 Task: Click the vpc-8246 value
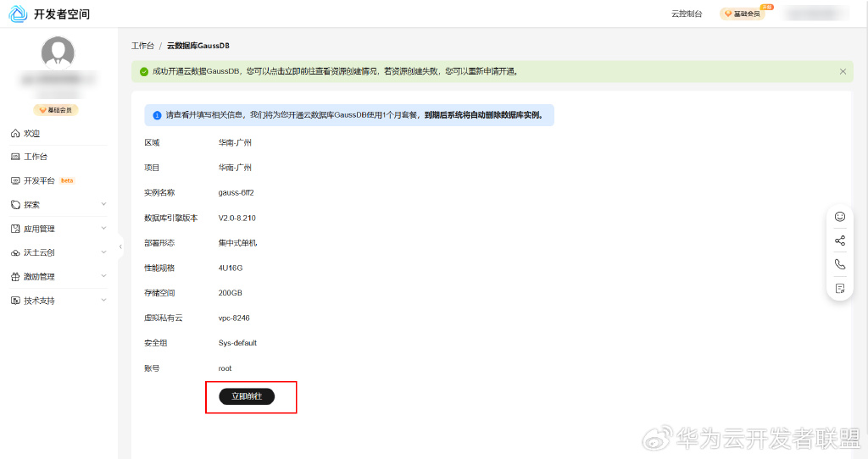234,318
